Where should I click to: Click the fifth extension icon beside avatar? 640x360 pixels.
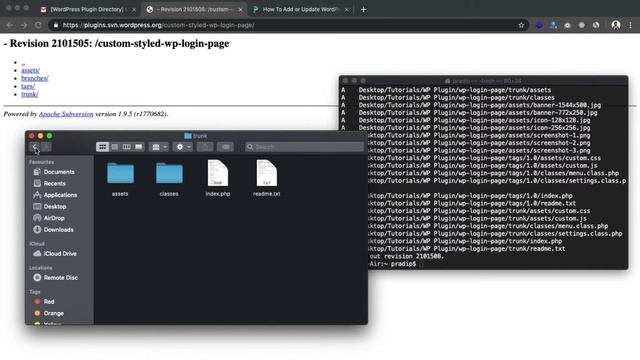click(596, 25)
